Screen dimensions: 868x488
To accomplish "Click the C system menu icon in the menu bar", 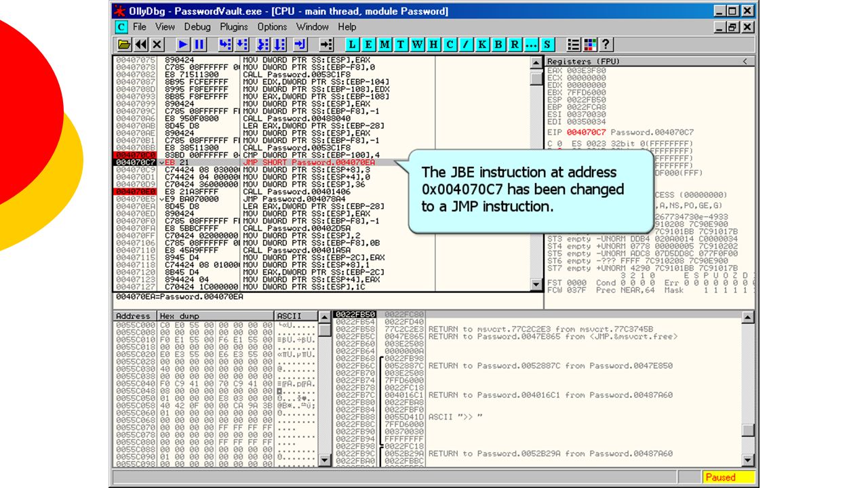I will pyautogui.click(x=121, y=27).
